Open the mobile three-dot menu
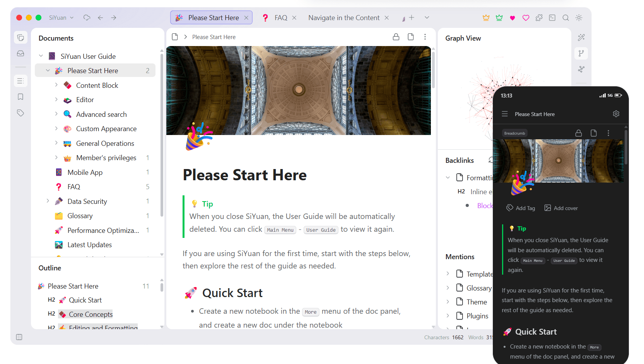Image resolution: width=644 pixels, height=364 pixels. pos(608,133)
